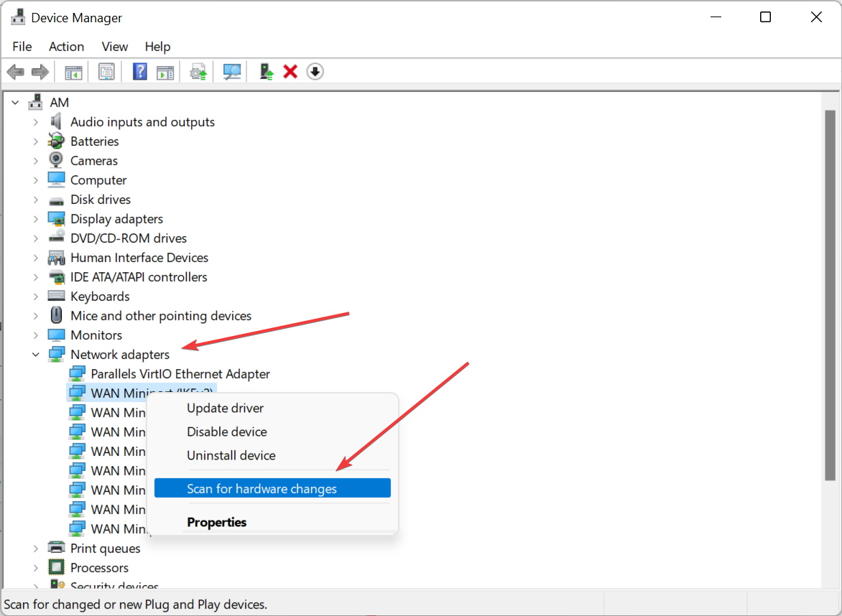The image size is (842, 616).
Task: Click the Update driver toolbar icon
Action: coord(267,71)
